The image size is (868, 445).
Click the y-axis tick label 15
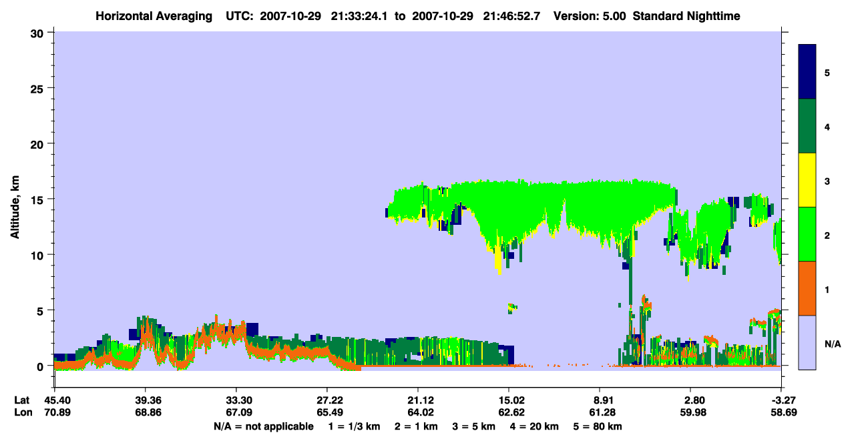click(39, 199)
